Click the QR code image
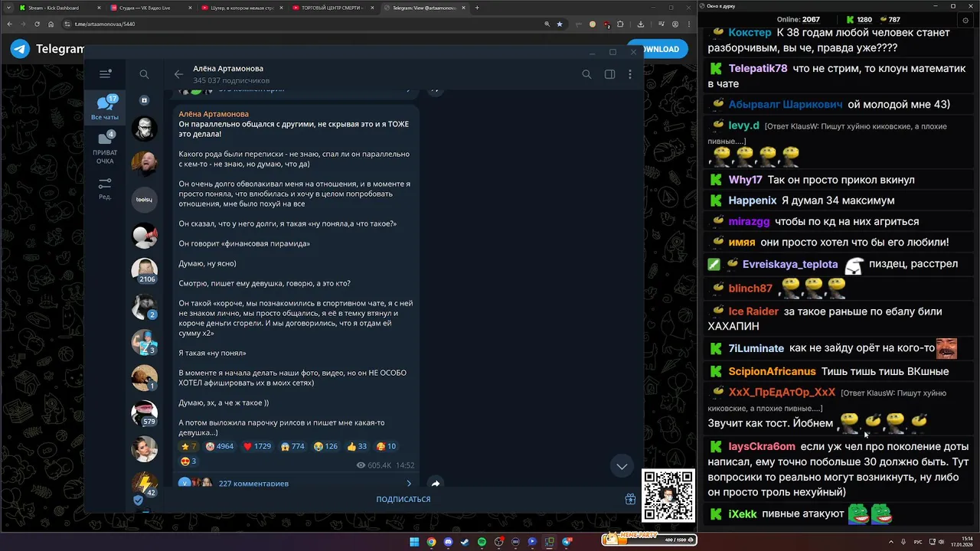Viewport: 980px width, 551px height. pos(668,496)
